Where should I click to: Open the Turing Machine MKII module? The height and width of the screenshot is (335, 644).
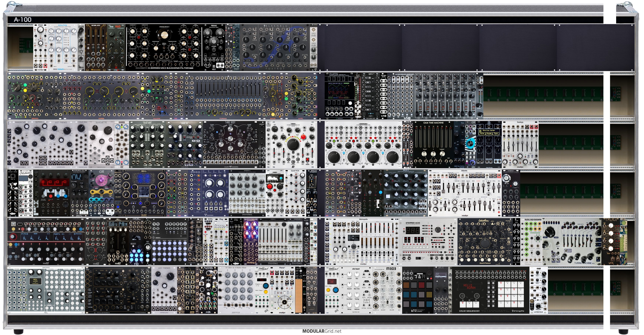572,242
